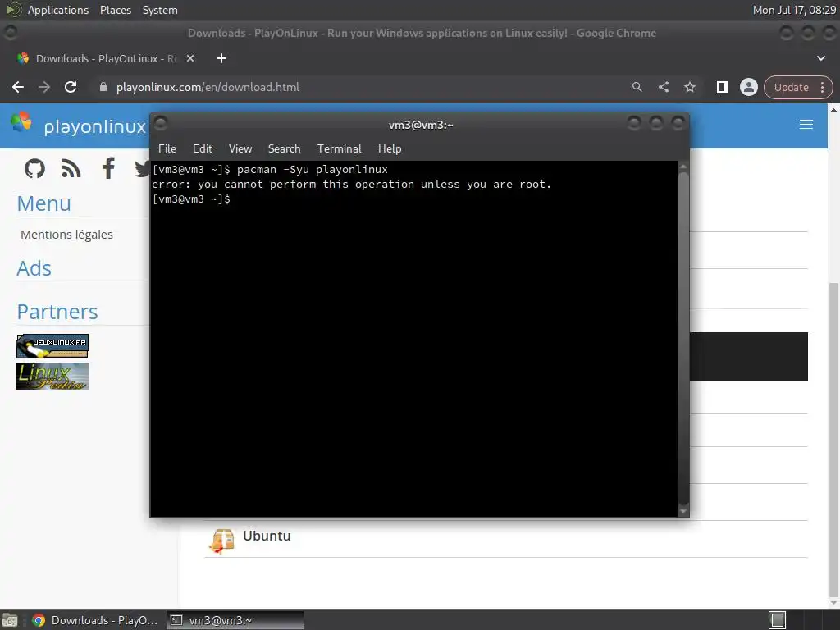Open the Places menu in top panel
Image resolution: width=840 pixels, height=630 pixels.
115,10
